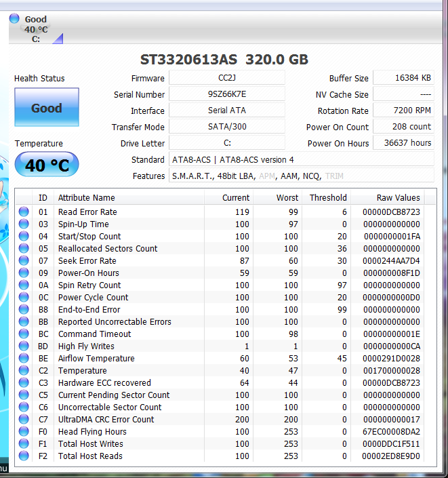Click status orb for Total Host Reads

click(x=24, y=456)
